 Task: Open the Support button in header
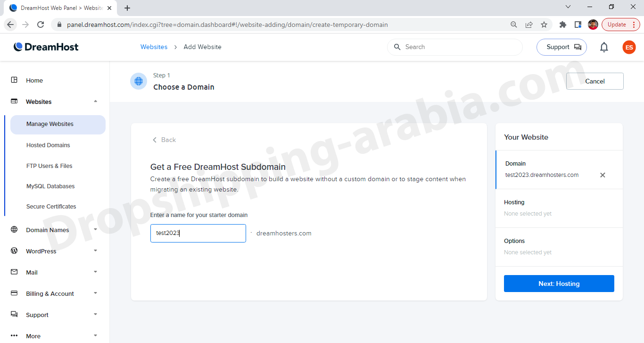(x=561, y=47)
